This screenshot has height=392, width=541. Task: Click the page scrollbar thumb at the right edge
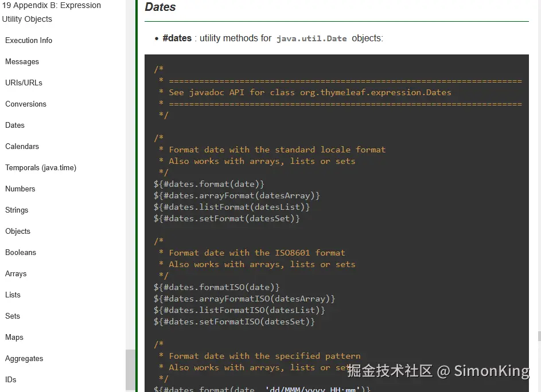539,336
